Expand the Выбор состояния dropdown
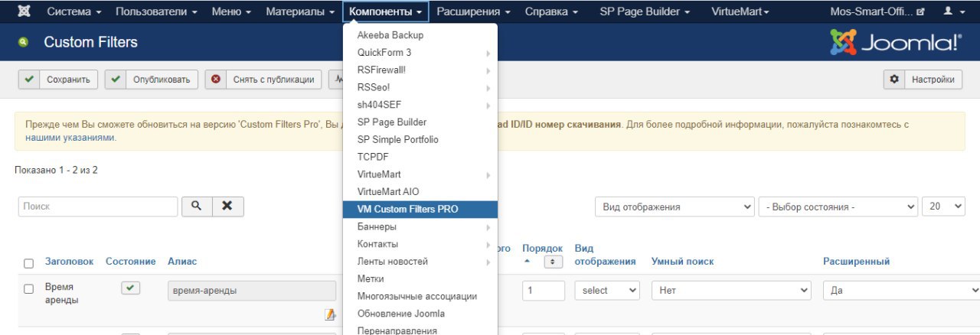 838,207
